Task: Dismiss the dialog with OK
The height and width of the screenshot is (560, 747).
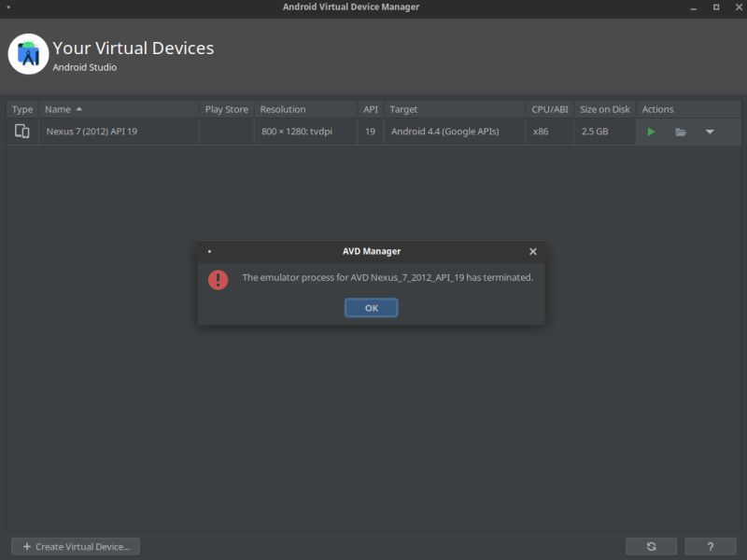Action: click(x=371, y=307)
